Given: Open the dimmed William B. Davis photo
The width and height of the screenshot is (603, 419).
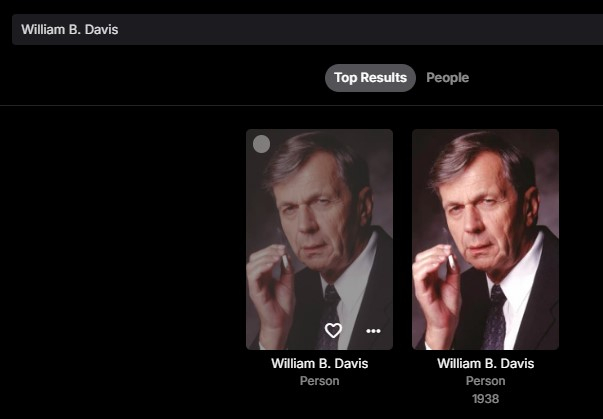Looking at the screenshot, I should pyautogui.click(x=319, y=230).
